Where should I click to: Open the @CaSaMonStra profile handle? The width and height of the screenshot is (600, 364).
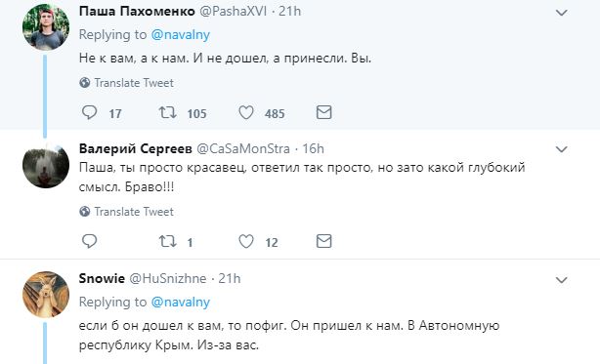(x=243, y=148)
